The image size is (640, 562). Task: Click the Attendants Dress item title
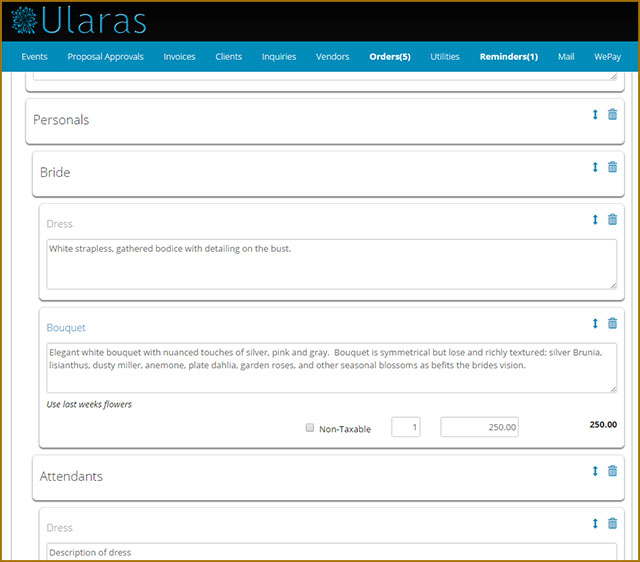pos(59,528)
